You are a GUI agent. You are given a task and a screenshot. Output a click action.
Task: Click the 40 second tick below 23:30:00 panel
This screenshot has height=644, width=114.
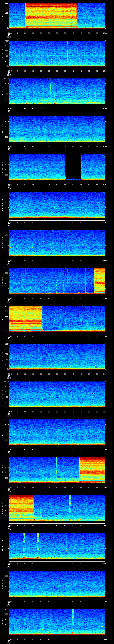pos(73,639)
